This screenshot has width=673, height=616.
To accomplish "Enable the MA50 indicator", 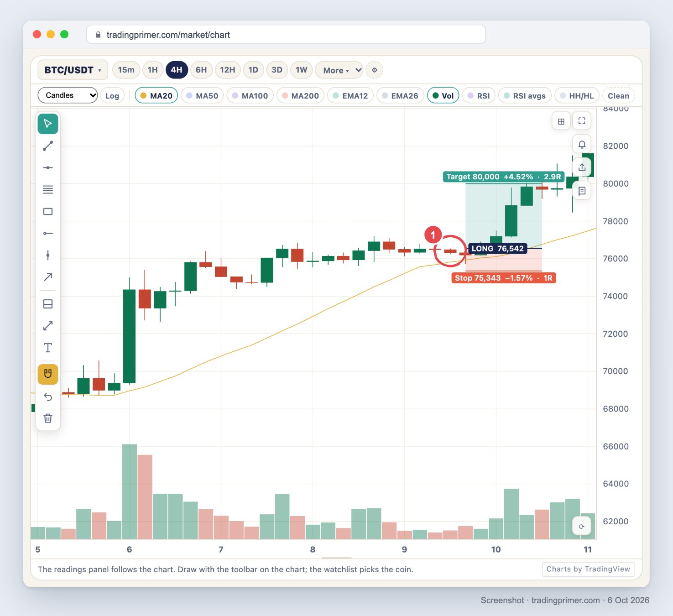I will [x=202, y=95].
